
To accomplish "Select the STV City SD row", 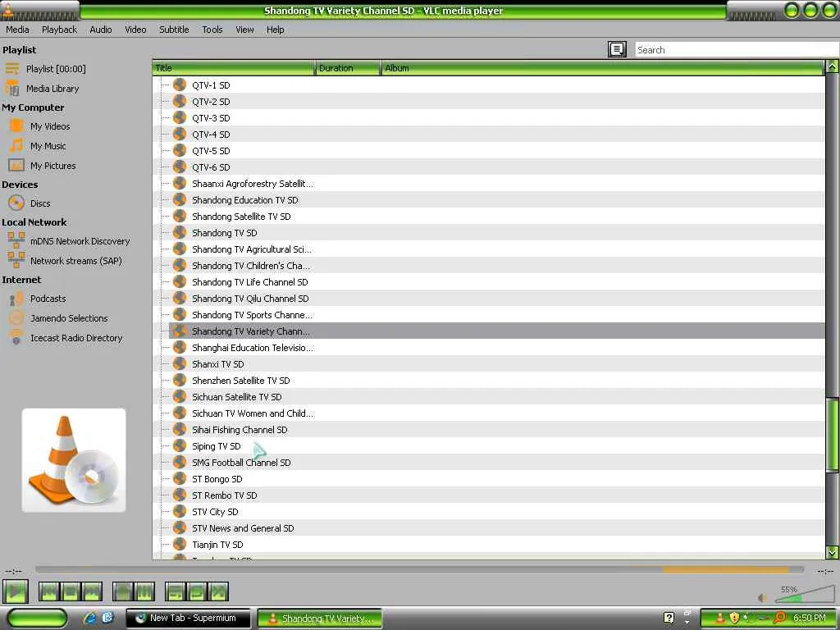I will (x=488, y=512).
